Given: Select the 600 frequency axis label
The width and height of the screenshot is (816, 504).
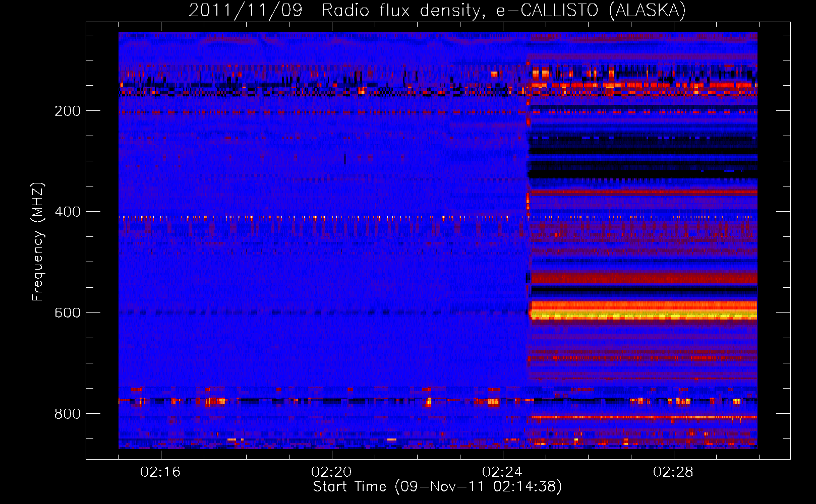Looking at the screenshot, I should pyautogui.click(x=68, y=312).
